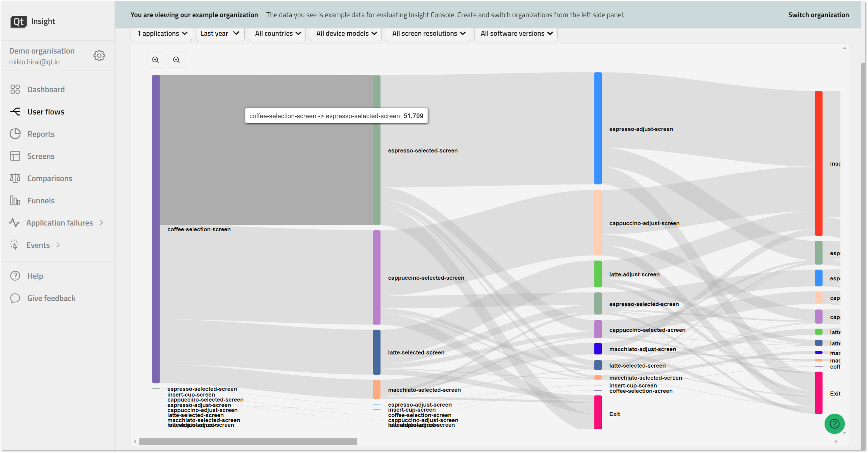
Task: Click the horizontal scrollbar thumb
Action: click(248, 441)
